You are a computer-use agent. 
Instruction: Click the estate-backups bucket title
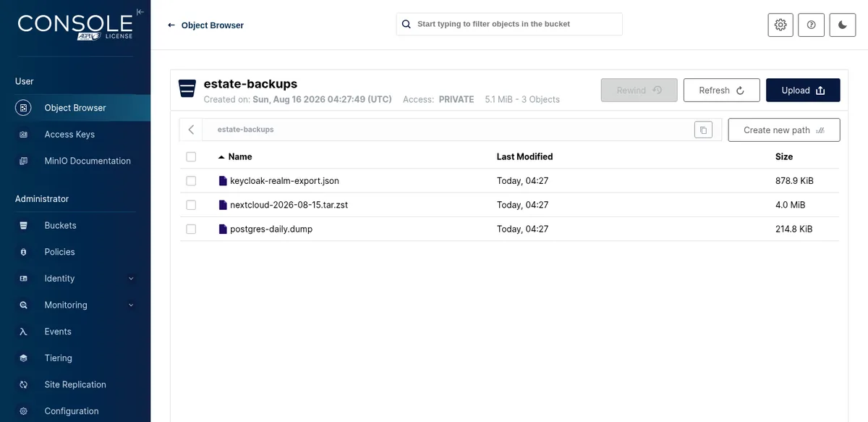coord(250,84)
